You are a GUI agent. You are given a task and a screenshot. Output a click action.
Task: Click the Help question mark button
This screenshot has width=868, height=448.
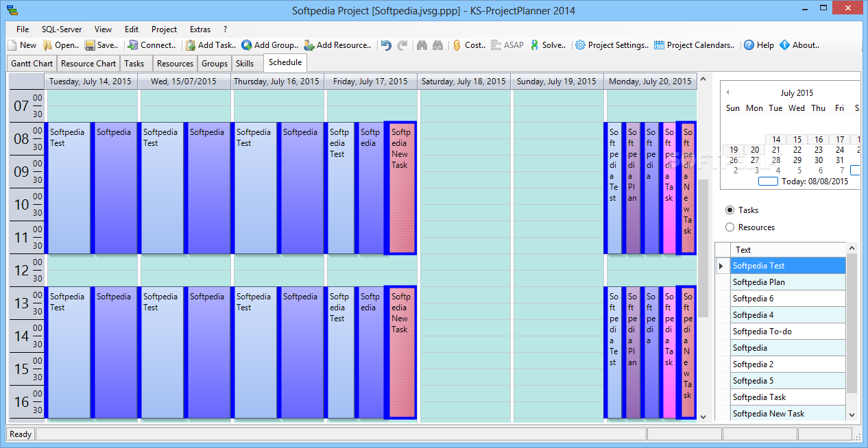(x=759, y=45)
